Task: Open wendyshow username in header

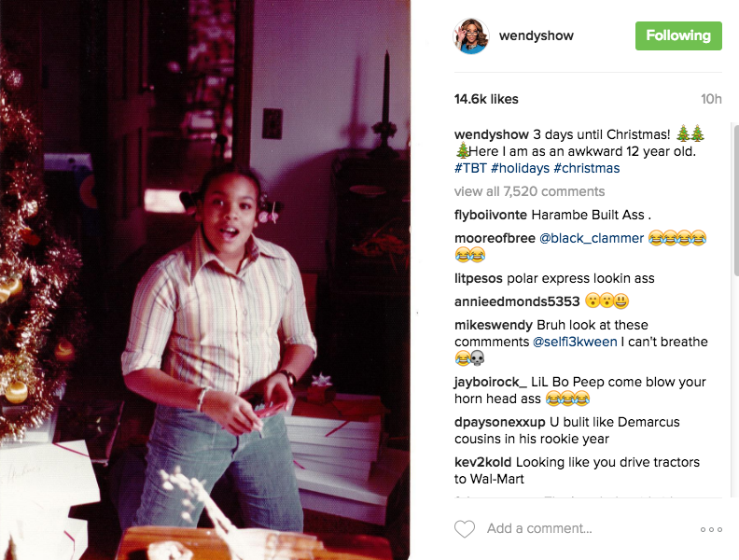Action: pyautogui.click(x=537, y=35)
